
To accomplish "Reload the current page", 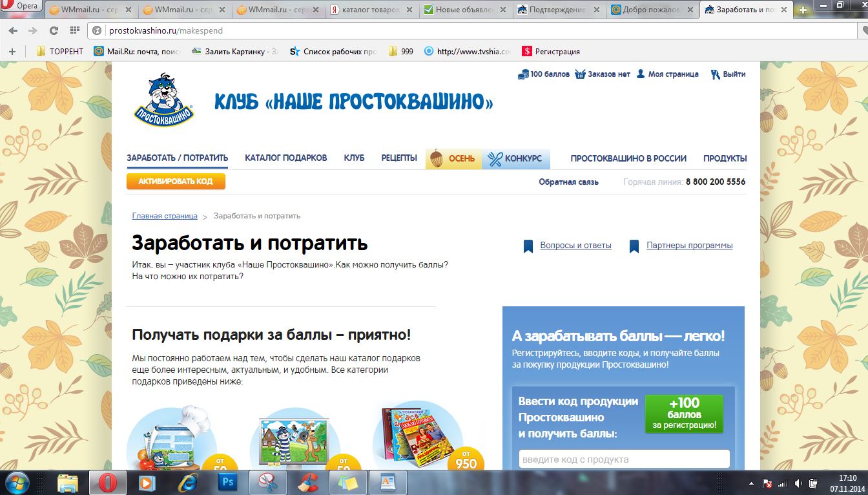I will coord(54,30).
